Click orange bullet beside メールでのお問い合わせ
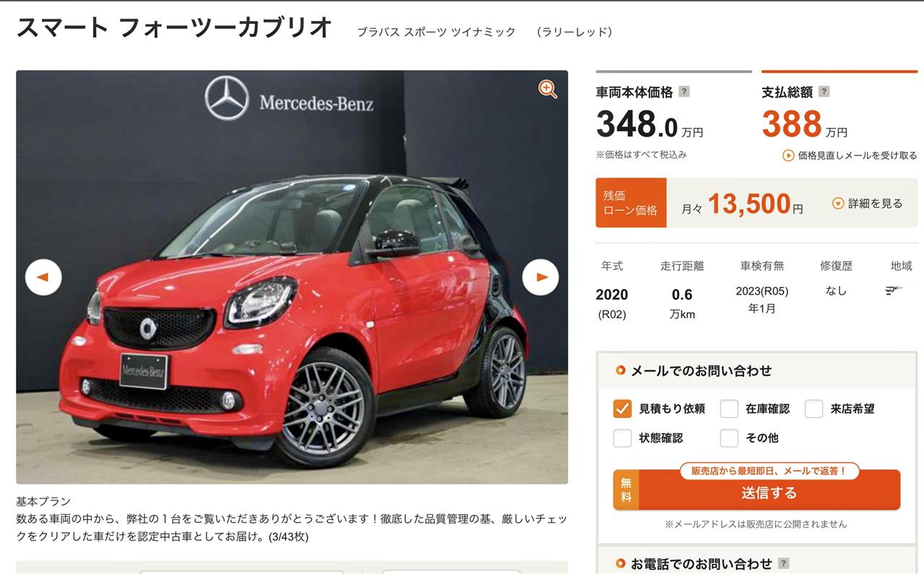924x574 pixels. 620,371
